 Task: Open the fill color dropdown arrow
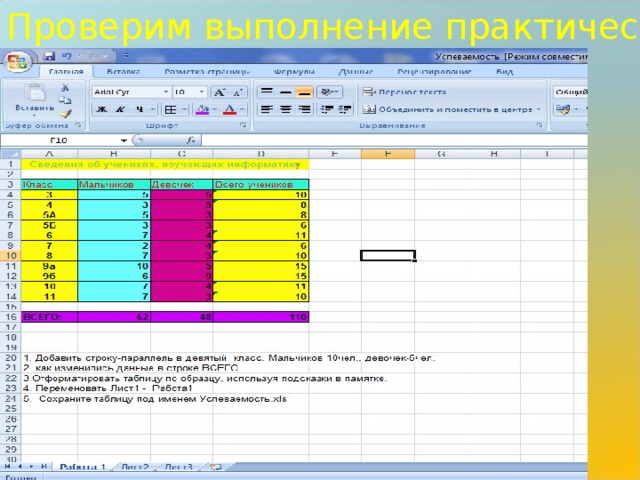(x=215, y=109)
